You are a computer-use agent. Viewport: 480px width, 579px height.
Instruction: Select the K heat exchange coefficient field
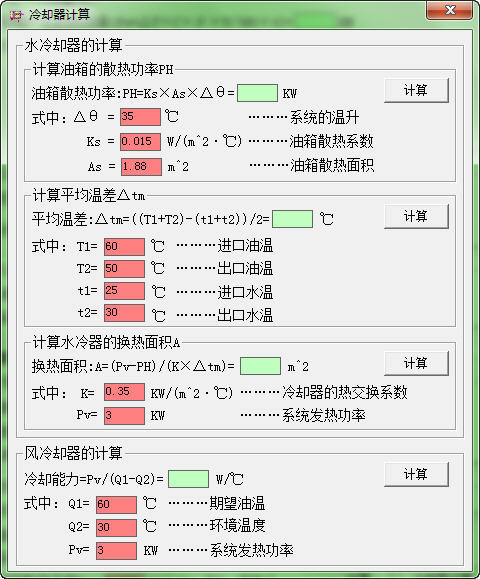(x=124, y=392)
